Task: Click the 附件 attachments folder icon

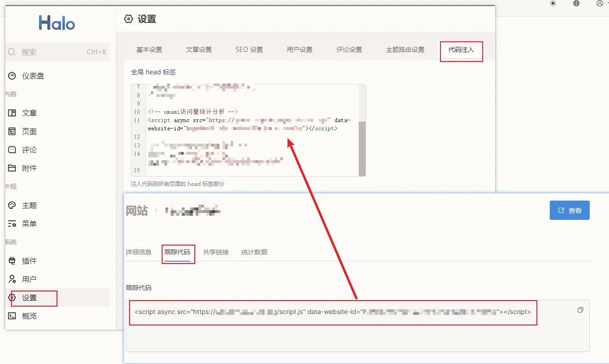Action: point(12,168)
